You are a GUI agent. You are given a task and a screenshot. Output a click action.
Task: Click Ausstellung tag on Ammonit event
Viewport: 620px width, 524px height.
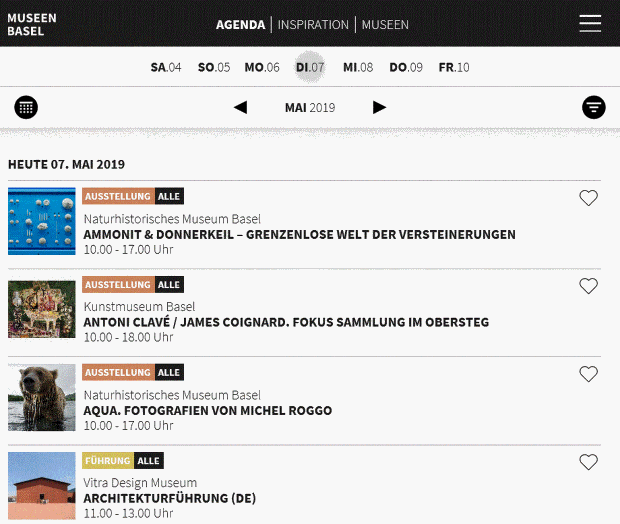point(118,196)
